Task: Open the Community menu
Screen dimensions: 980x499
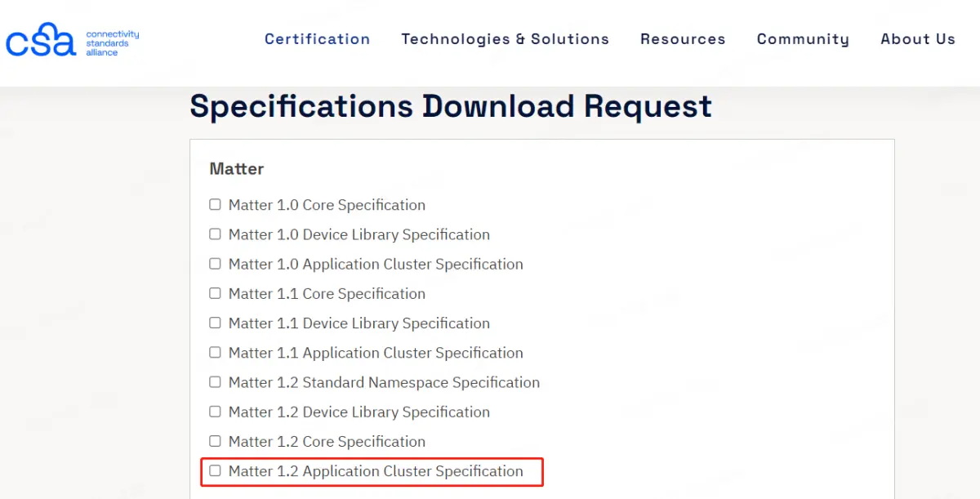Action: [803, 39]
